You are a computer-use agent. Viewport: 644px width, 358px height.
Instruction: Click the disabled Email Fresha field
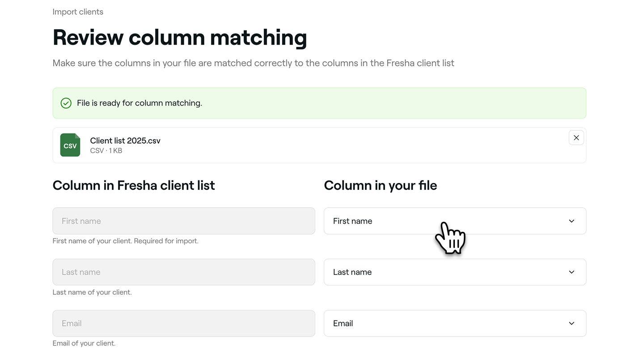pyautogui.click(x=184, y=323)
